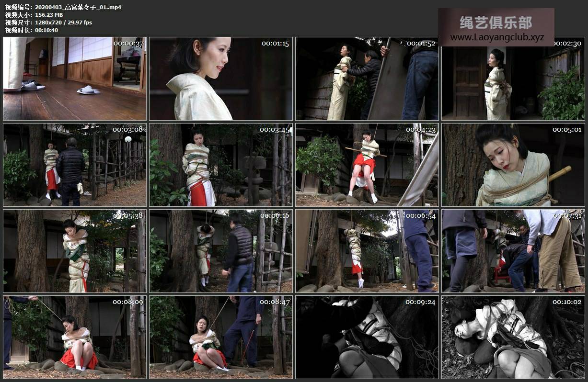Select the close-up frame at 00:05:01
This screenshot has width=588, height=382.
[x=513, y=165]
